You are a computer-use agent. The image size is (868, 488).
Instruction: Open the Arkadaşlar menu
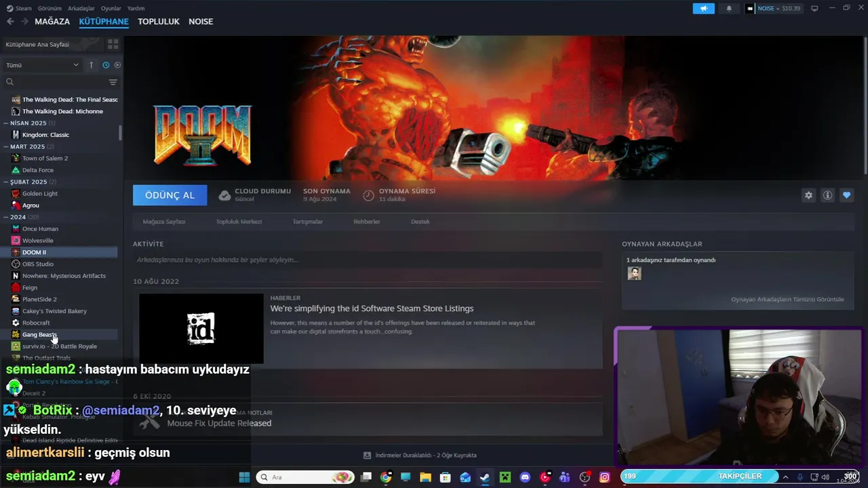point(81,8)
